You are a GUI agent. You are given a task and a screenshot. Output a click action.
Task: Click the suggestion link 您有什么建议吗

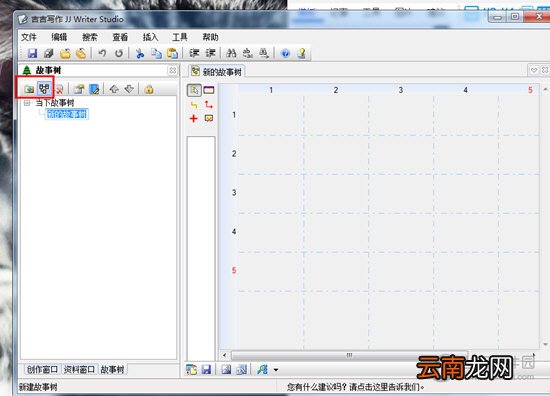point(355,387)
